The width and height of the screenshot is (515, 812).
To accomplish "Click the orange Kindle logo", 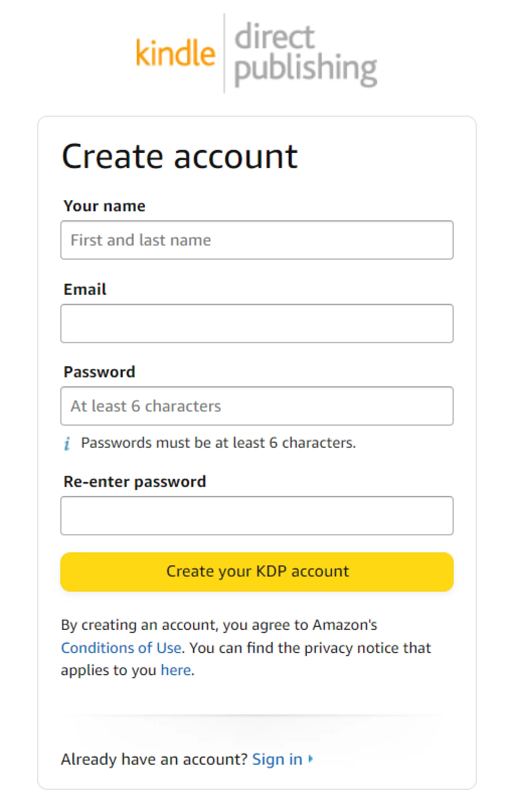I will coord(175,52).
